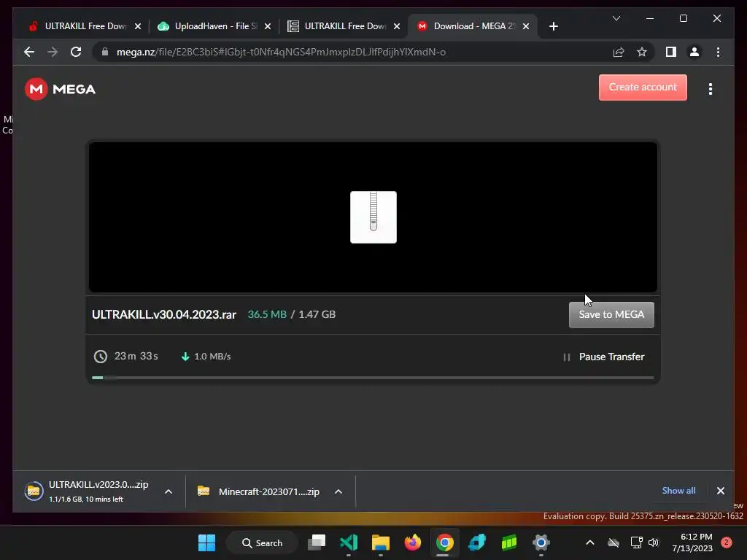The height and width of the screenshot is (560, 747).
Task: Open the blue app beside Chrome in taskbar
Action: [x=477, y=542]
